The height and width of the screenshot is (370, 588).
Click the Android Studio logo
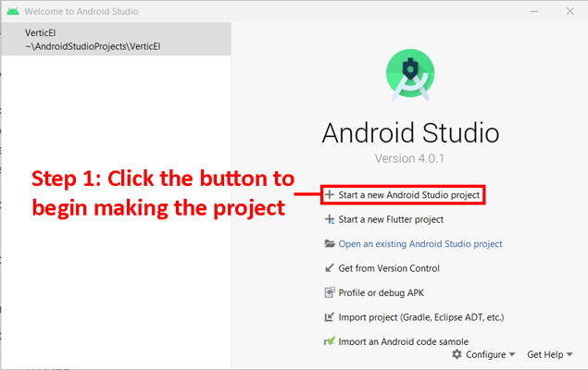coord(410,75)
